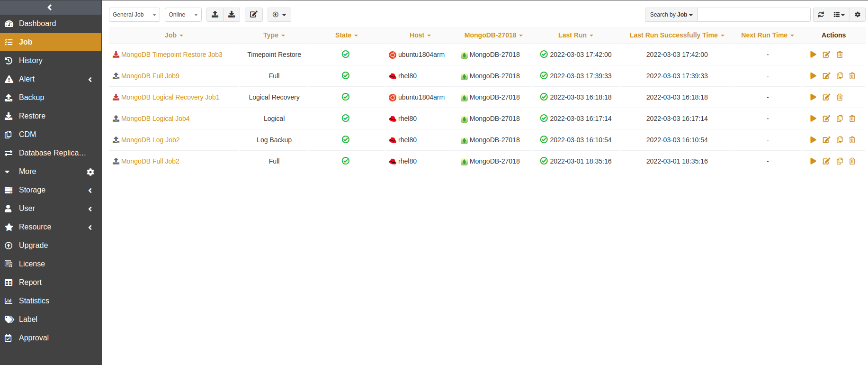Open the Online status dropdown
Image resolution: width=868 pixels, height=365 pixels.
(183, 15)
